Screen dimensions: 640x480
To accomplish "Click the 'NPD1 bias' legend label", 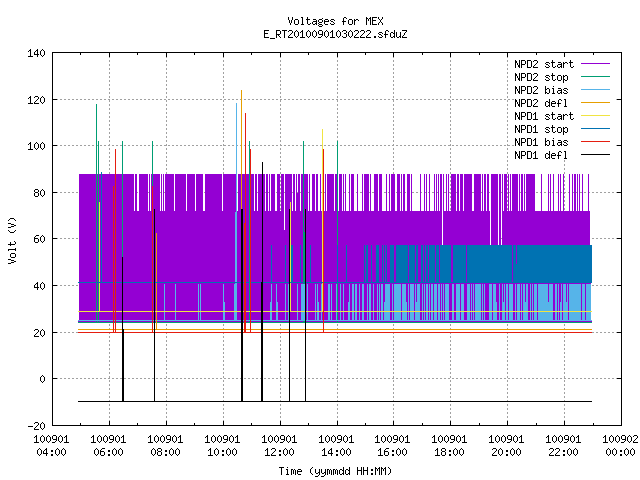I will point(541,142).
